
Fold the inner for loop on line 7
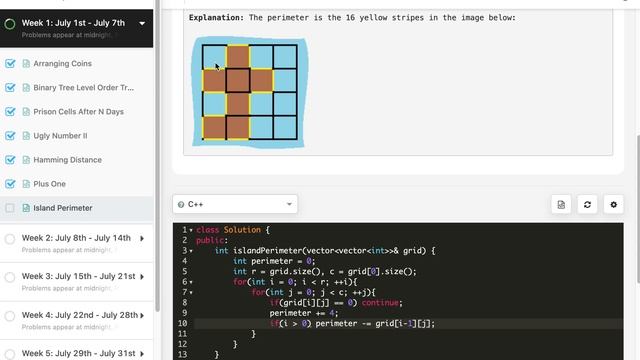pos(191,293)
